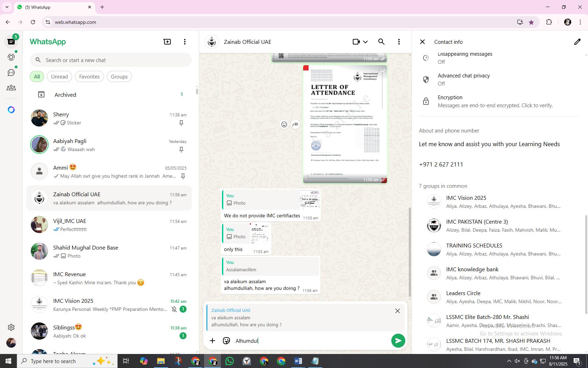The width and height of the screenshot is (588, 368).
Task: Start a new chat with the plus icon
Action: 167,42
